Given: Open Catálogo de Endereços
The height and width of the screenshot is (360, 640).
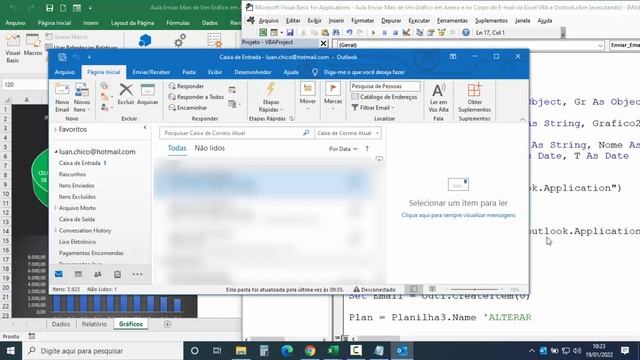Looking at the screenshot, I should pyautogui.click(x=384, y=97).
